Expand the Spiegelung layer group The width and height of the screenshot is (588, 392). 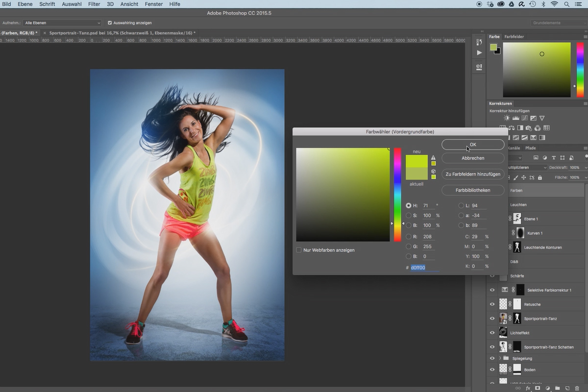click(500, 358)
